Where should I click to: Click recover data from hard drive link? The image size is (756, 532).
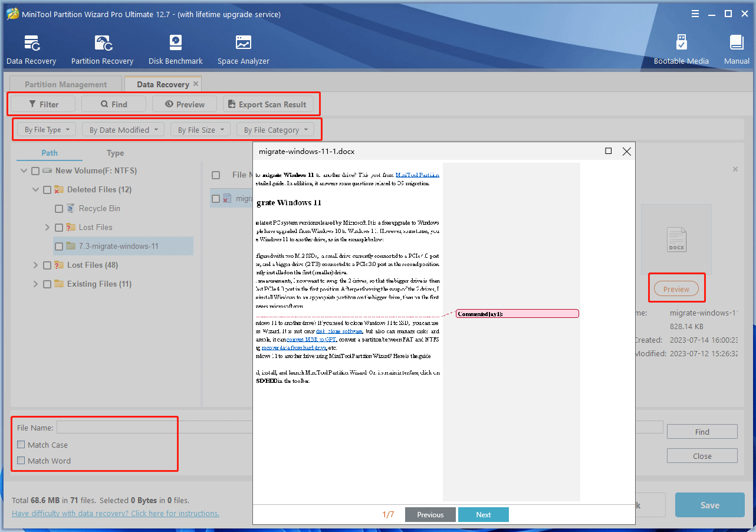[294, 348]
